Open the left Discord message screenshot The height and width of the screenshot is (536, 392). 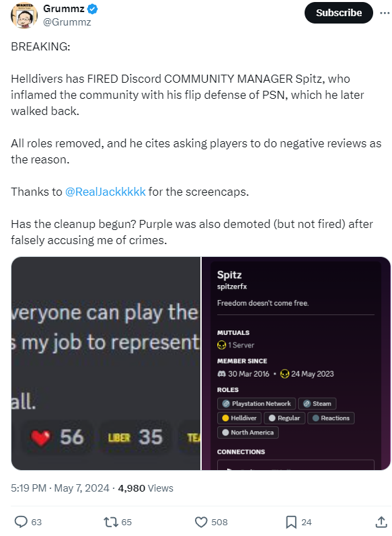pyautogui.click(x=106, y=363)
